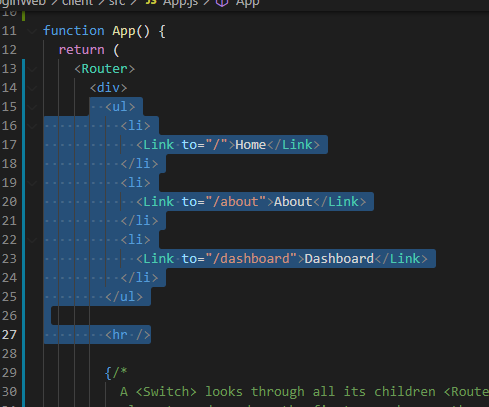This screenshot has width=489, height=407.
Task: Collapse the Router fold chevron on line 13
Action: coord(32,69)
